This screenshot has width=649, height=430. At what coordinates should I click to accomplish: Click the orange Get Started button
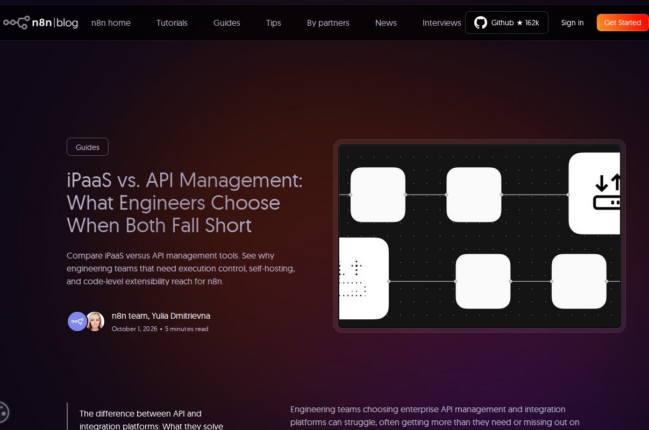(x=622, y=23)
